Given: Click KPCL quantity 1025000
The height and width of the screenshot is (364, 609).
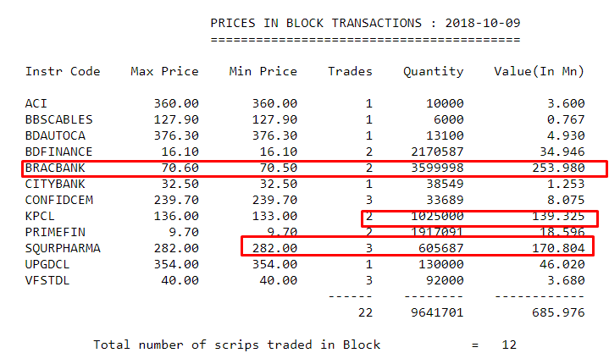Looking at the screenshot, I should (x=437, y=216).
